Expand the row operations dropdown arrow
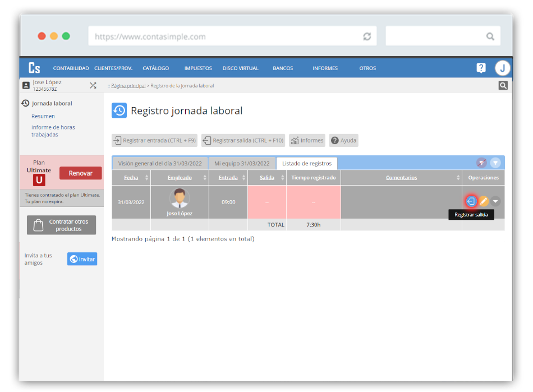This screenshot has width=533, height=392. pos(495,201)
